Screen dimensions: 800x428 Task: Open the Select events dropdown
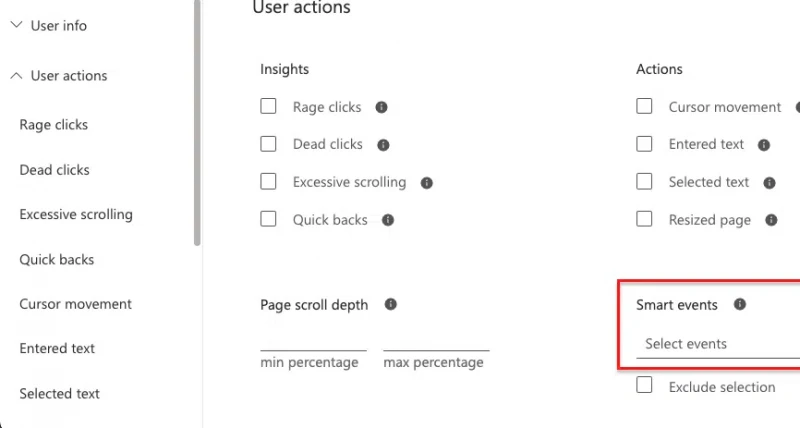click(x=718, y=344)
